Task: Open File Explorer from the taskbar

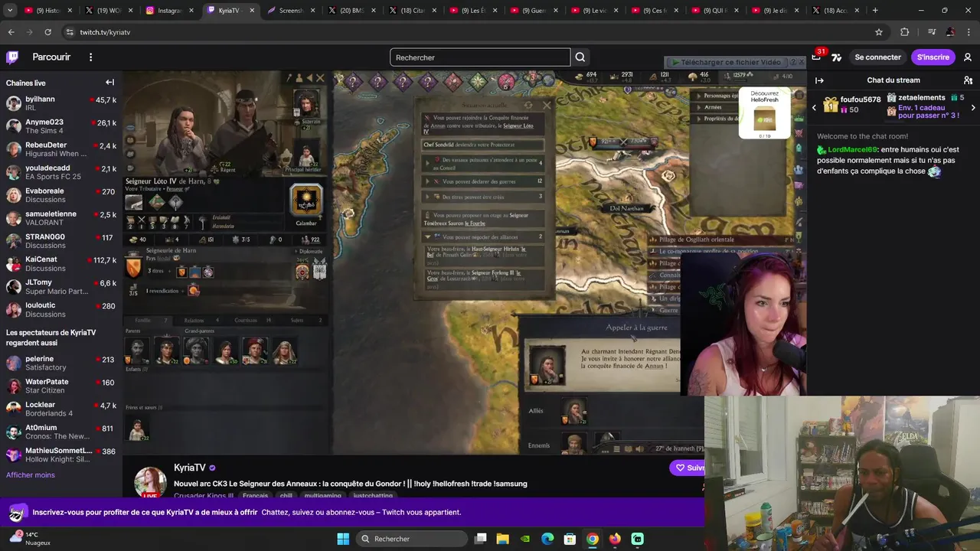Action: coord(503,539)
